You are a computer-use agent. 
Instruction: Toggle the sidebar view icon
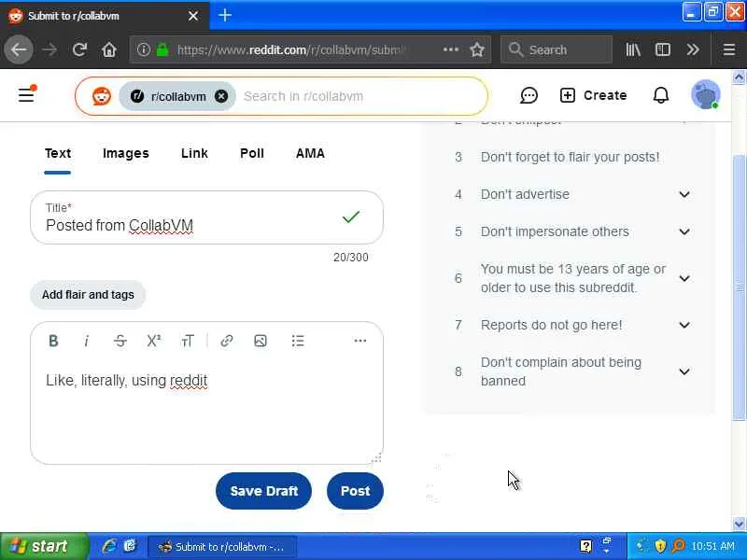663,49
